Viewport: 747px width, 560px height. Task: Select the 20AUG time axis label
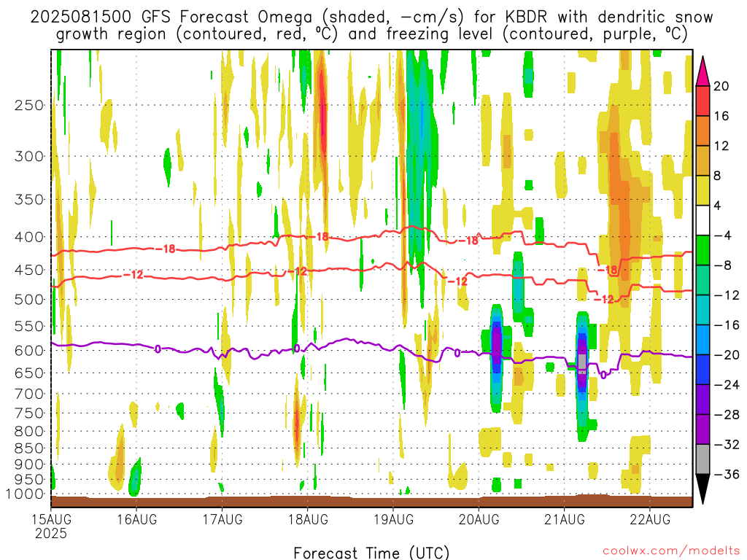tap(479, 519)
